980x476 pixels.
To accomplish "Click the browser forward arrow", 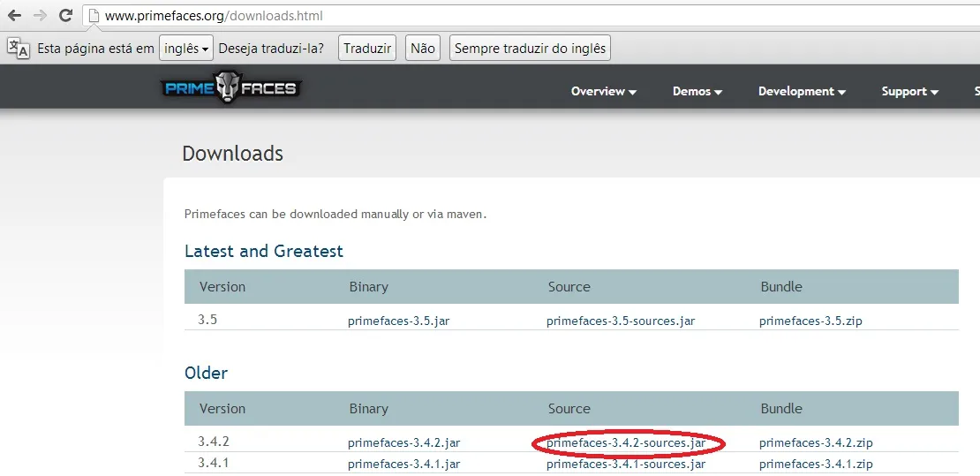I will tap(40, 16).
